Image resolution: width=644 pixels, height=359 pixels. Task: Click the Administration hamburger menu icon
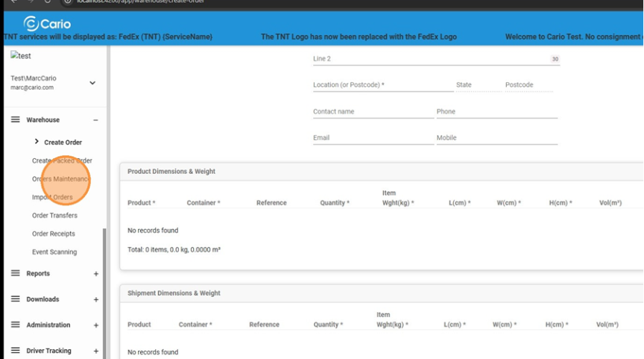click(x=15, y=325)
